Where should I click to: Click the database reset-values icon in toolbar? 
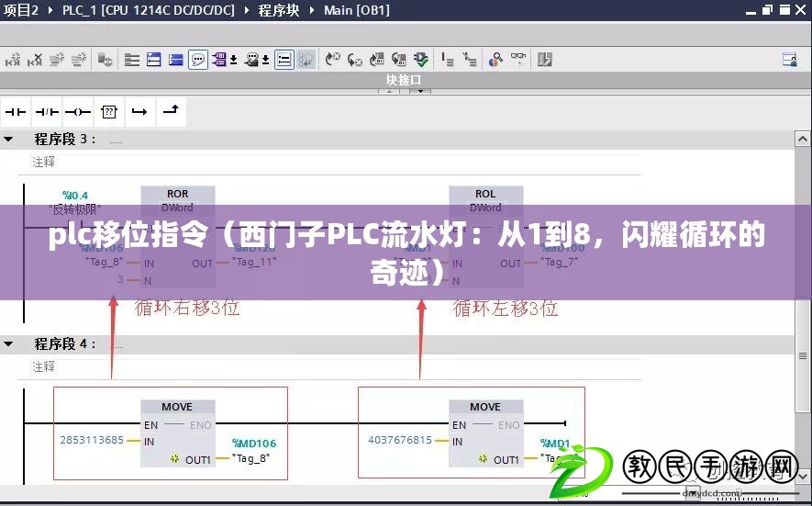point(106,60)
